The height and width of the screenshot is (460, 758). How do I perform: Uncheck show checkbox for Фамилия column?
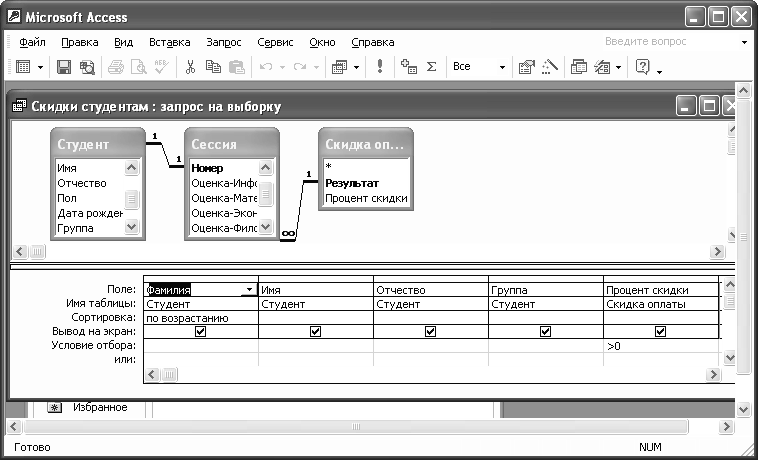coord(200,331)
